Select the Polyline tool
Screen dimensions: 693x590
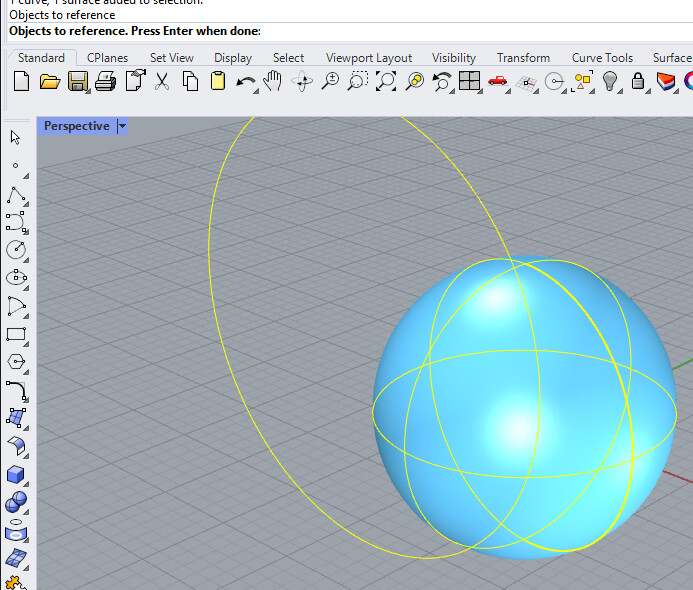(x=16, y=195)
